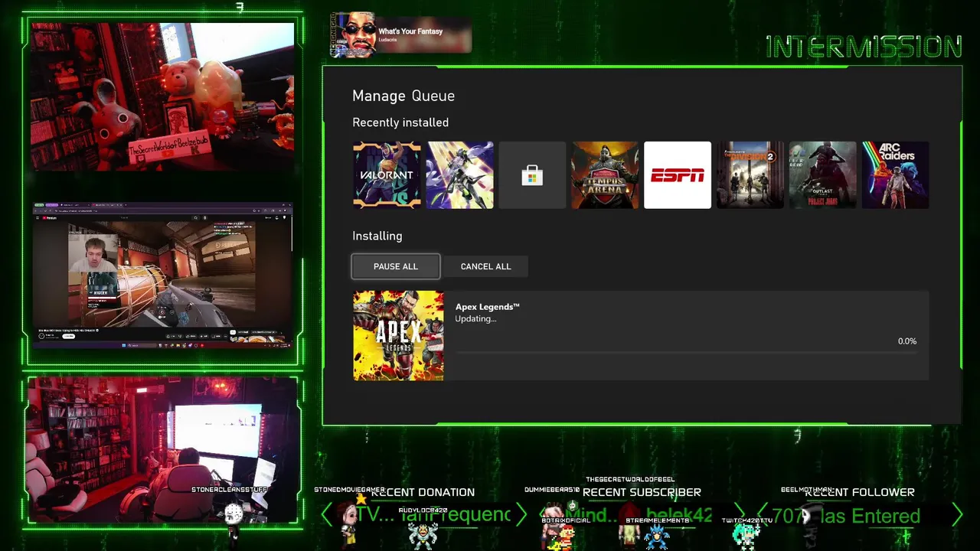Click the RECENT SUBSCRIBER label

tap(642, 492)
